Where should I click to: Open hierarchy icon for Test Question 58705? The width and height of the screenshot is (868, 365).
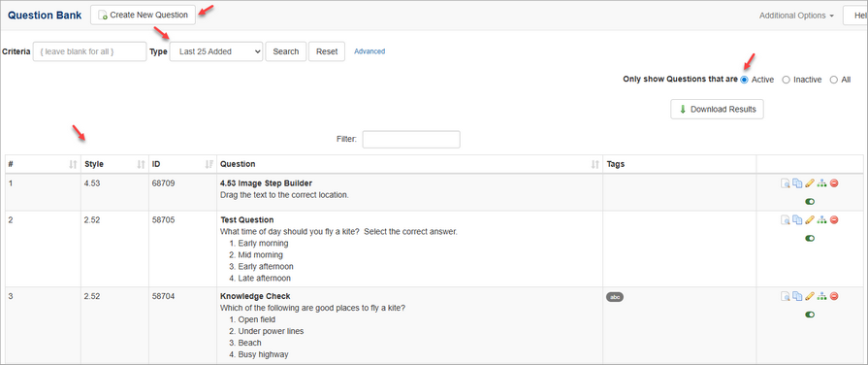point(822,220)
